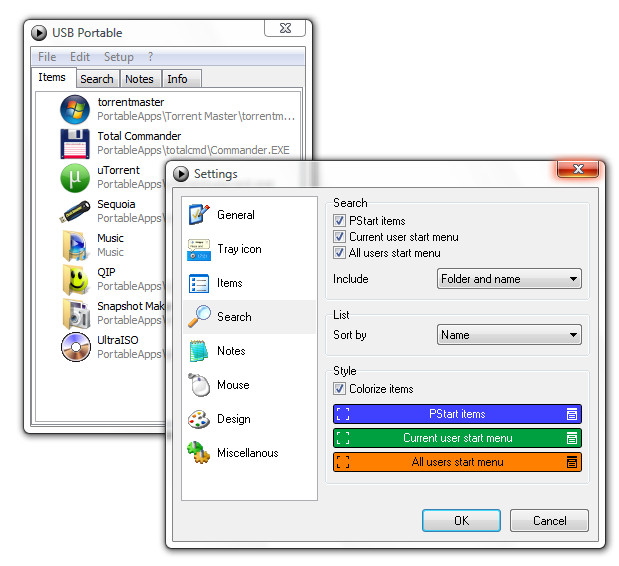
Task: Click the UltraISO item name
Action: (118, 340)
